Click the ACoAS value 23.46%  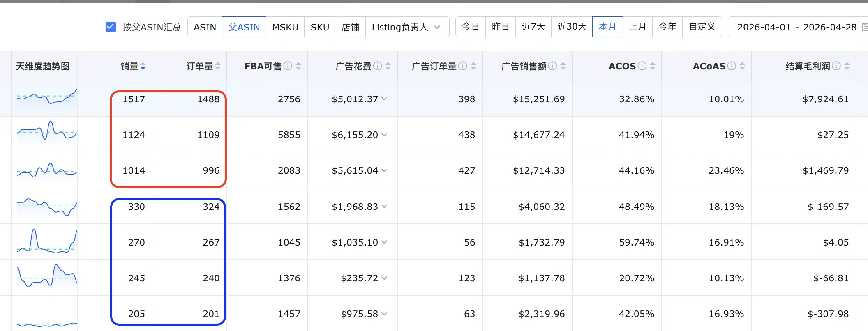click(x=726, y=170)
